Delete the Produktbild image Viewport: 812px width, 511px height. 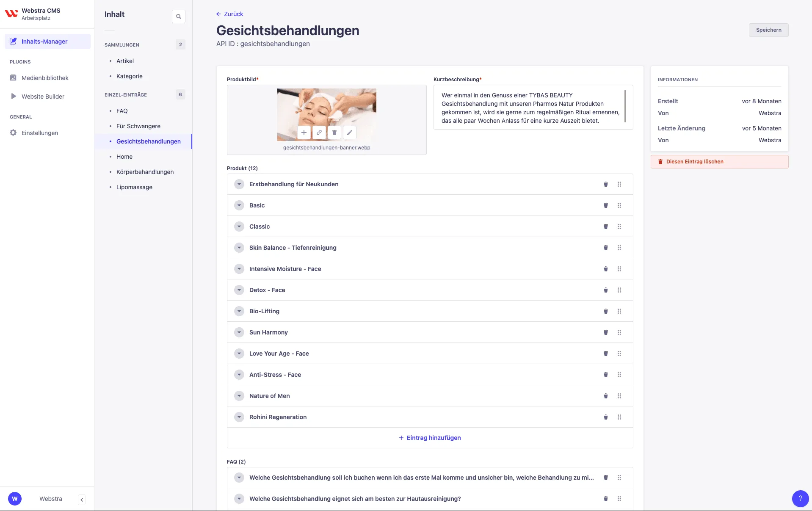coord(334,133)
